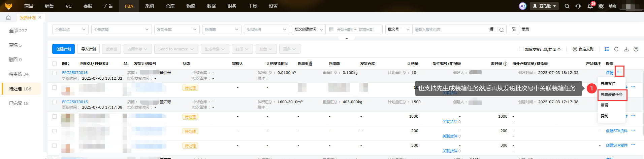
Task: Click the notification bell icon
Action: pos(590,6)
